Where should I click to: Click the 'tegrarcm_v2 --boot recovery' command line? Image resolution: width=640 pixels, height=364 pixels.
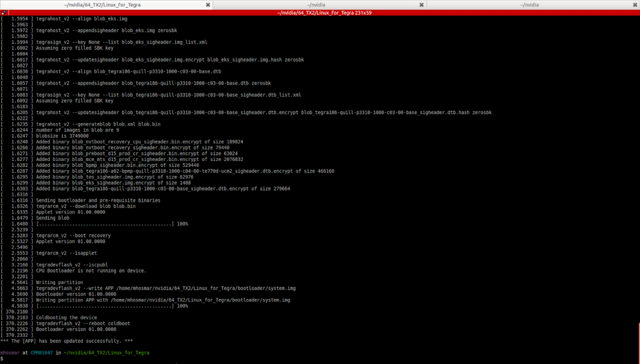[x=73, y=236]
